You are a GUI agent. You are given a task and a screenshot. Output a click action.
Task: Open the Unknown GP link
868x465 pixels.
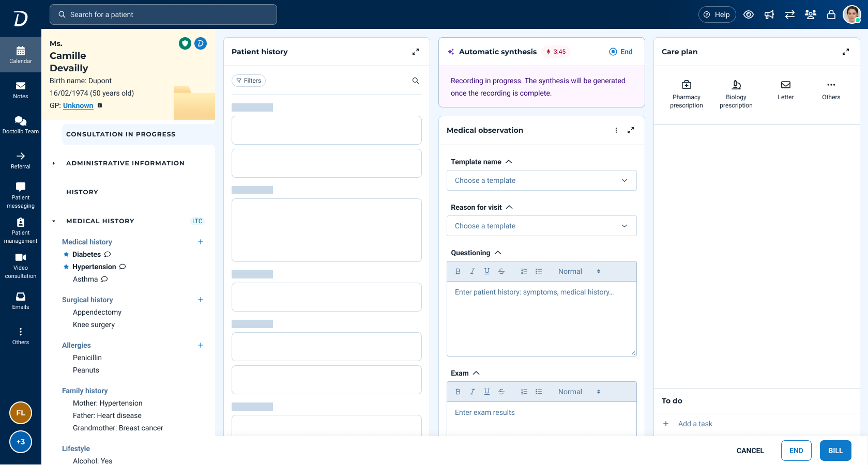(78, 105)
